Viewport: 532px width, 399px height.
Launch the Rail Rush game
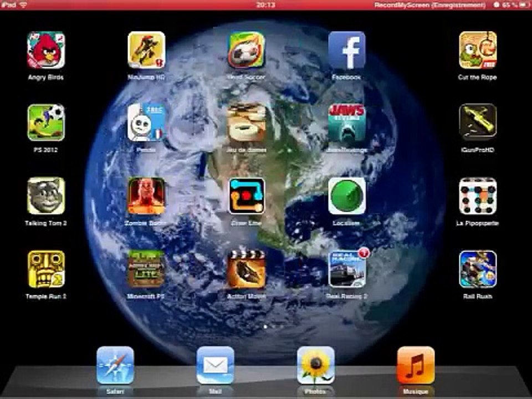pos(478,269)
